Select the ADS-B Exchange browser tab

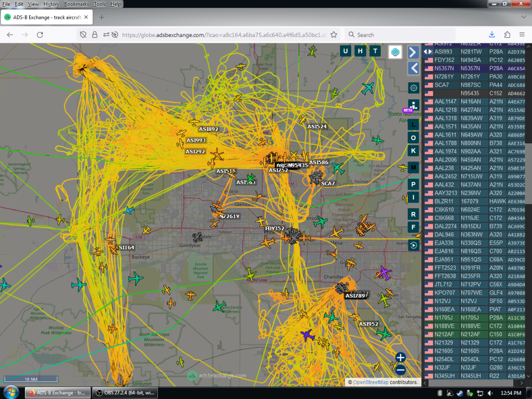point(46,17)
